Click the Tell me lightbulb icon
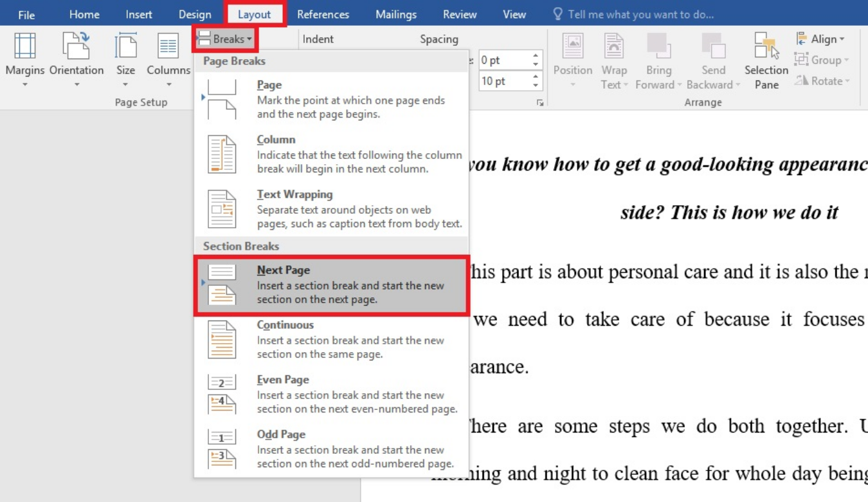The image size is (868, 502). (557, 14)
